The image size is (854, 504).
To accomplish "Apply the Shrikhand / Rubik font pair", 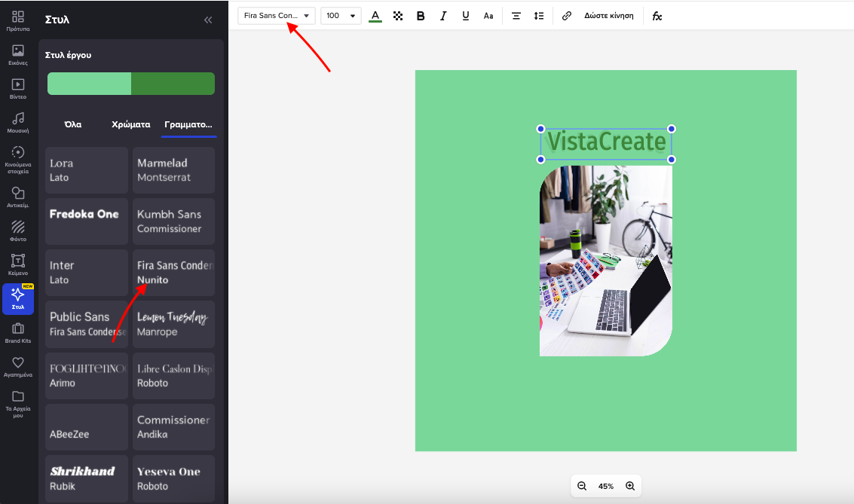I will [x=87, y=478].
